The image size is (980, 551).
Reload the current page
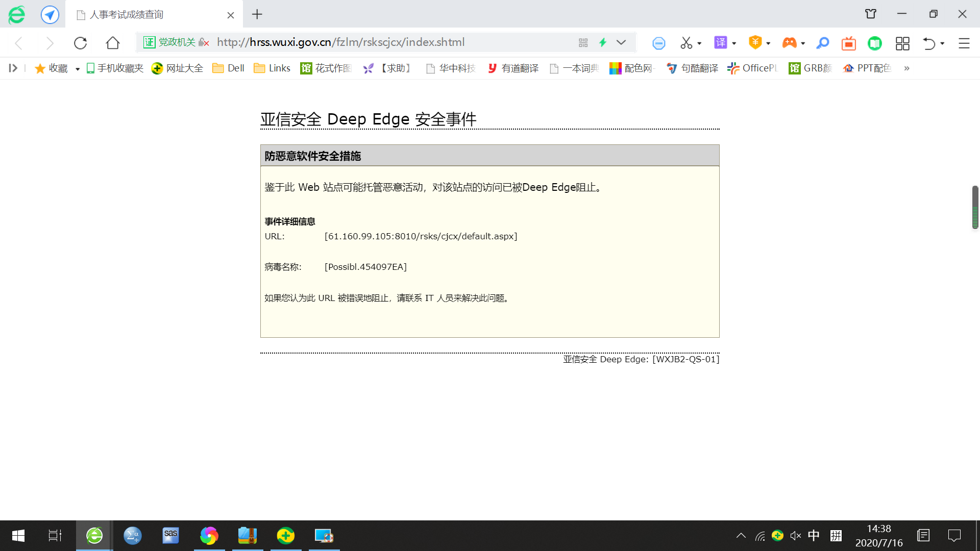[80, 43]
